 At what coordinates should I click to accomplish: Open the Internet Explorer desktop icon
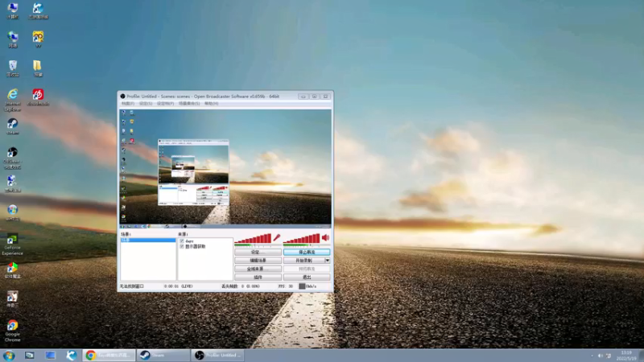click(x=12, y=100)
